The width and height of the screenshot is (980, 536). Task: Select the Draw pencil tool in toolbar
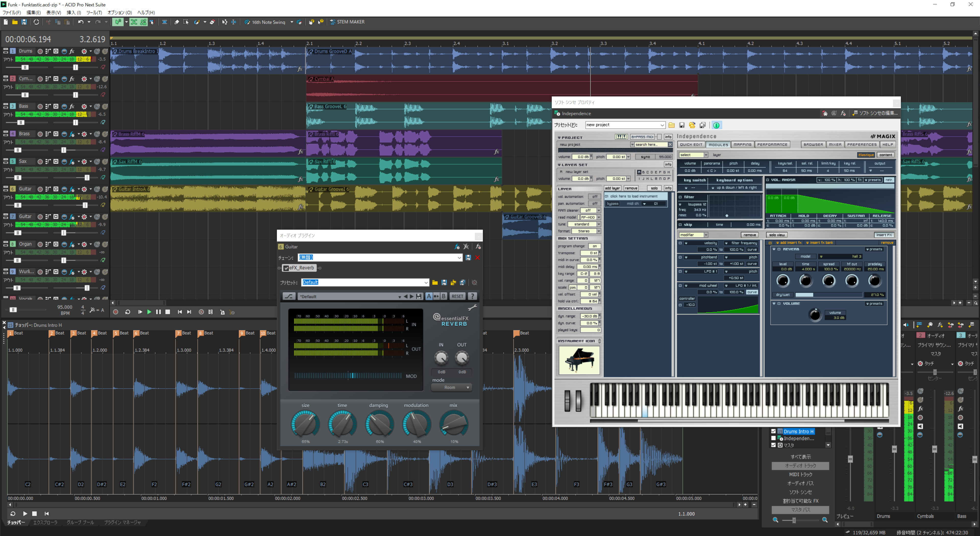pyautogui.click(x=177, y=22)
